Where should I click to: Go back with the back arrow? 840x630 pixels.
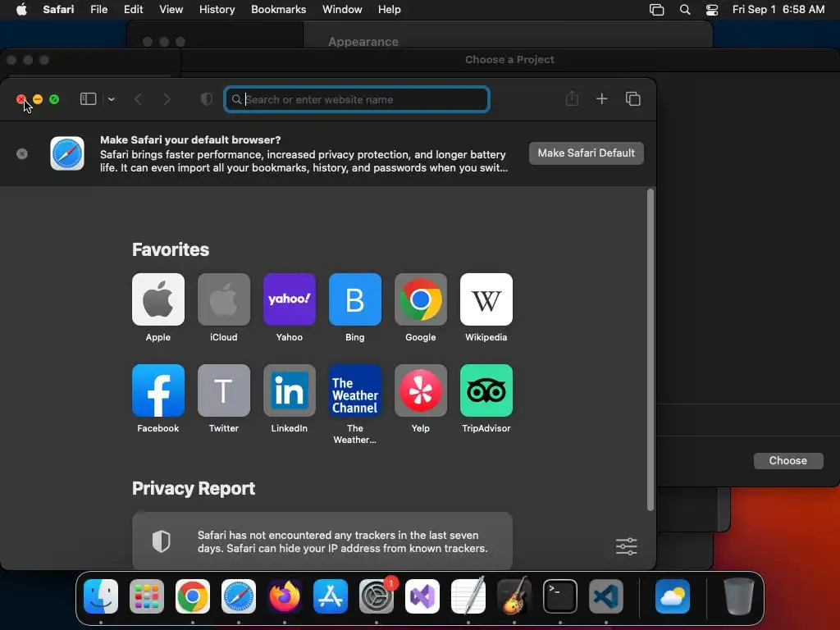138,99
